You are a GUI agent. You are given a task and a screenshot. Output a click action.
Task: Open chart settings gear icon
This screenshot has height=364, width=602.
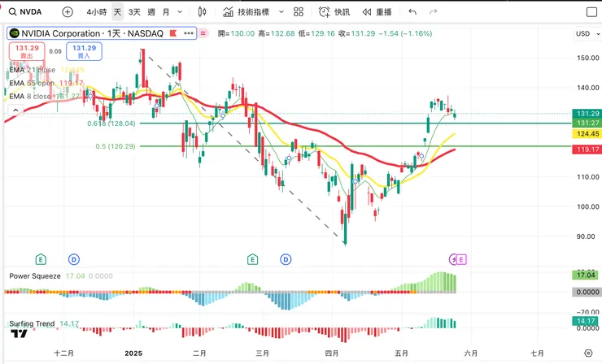(x=588, y=353)
